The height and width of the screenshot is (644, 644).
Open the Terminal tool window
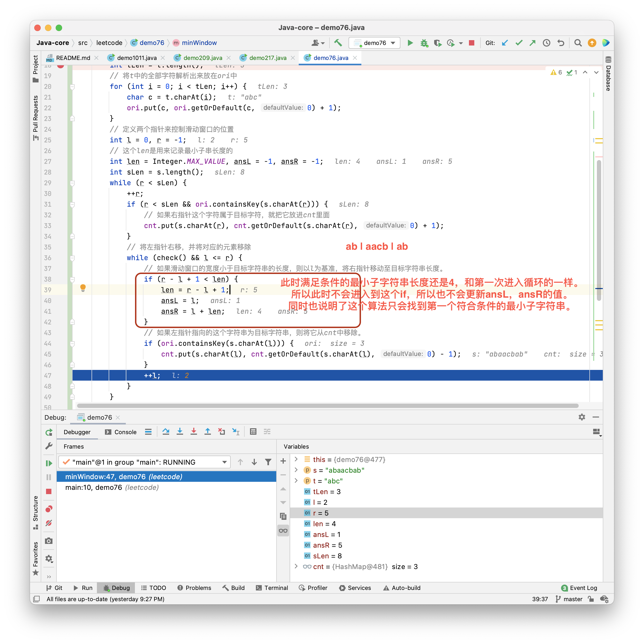click(272, 588)
